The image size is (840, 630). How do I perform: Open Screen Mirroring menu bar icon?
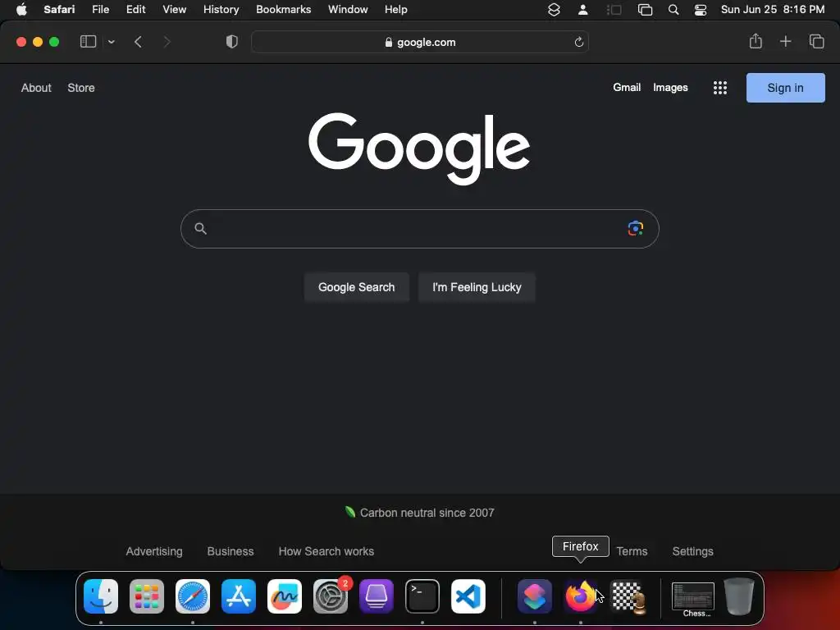645,10
